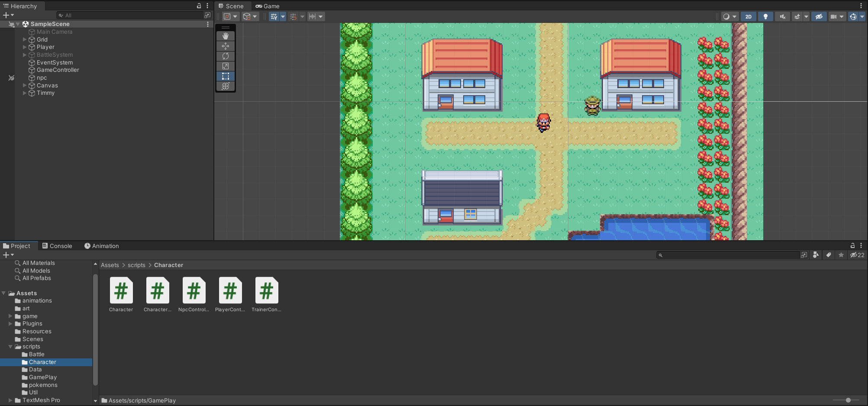Select the Rotate tool

(x=226, y=56)
